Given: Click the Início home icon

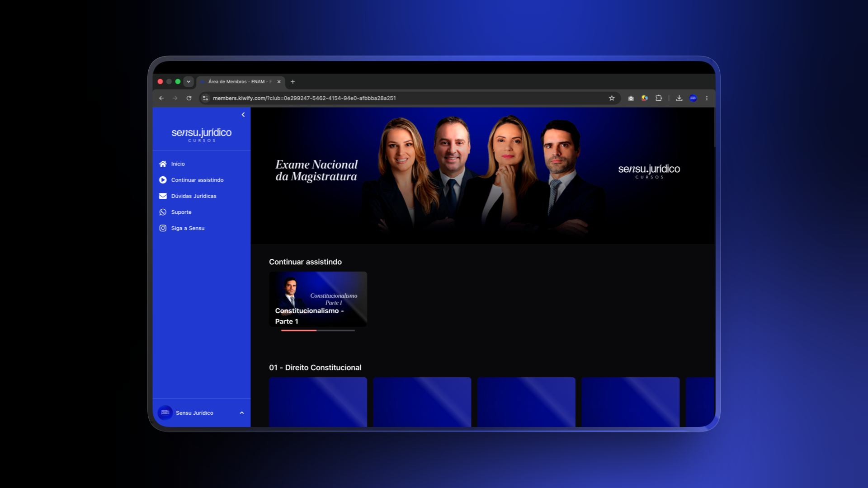Looking at the screenshot, I should pyautogui.click(x=163, y=164).
